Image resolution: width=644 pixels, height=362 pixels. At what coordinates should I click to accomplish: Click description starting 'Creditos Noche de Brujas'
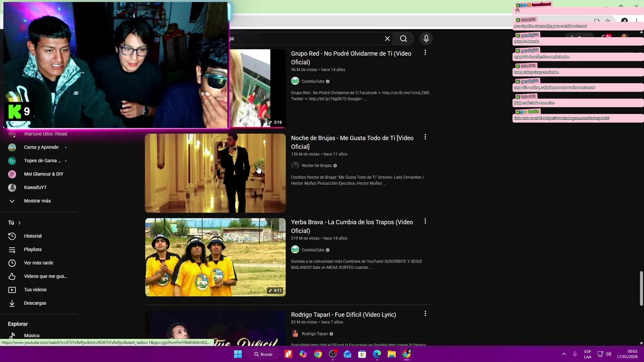tap(357, 180)
